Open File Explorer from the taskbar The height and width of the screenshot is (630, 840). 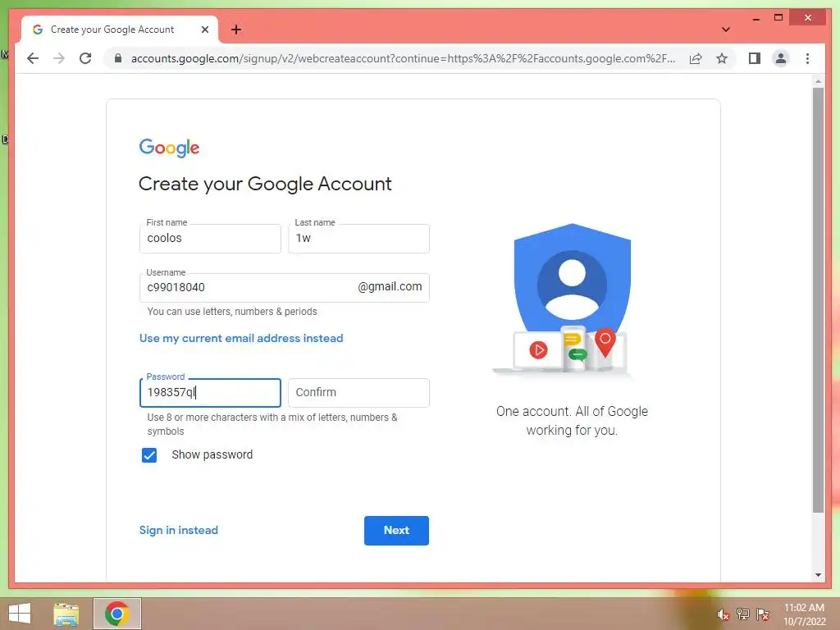click(x=66, y=614)
